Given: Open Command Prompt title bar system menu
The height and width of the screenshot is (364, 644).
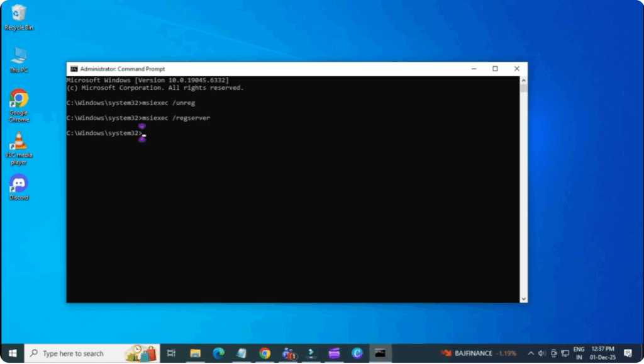Looking at the screenshot, I should (73, 69).
